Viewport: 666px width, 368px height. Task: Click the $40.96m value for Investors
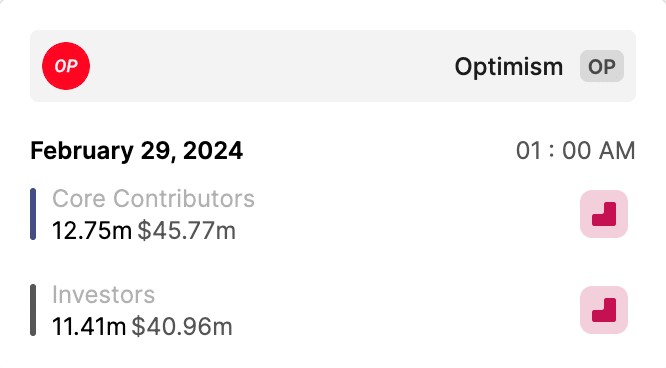182,327
